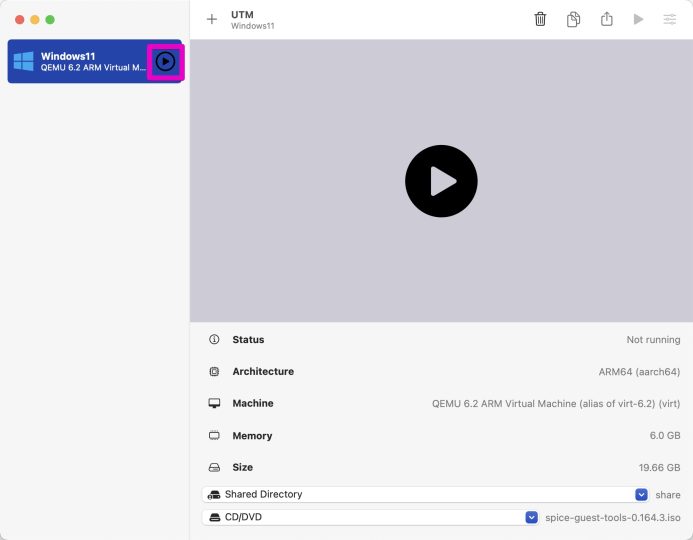693x540 pixels.
Task: Click the Size drive icon
Action: (x=214, y=467)
